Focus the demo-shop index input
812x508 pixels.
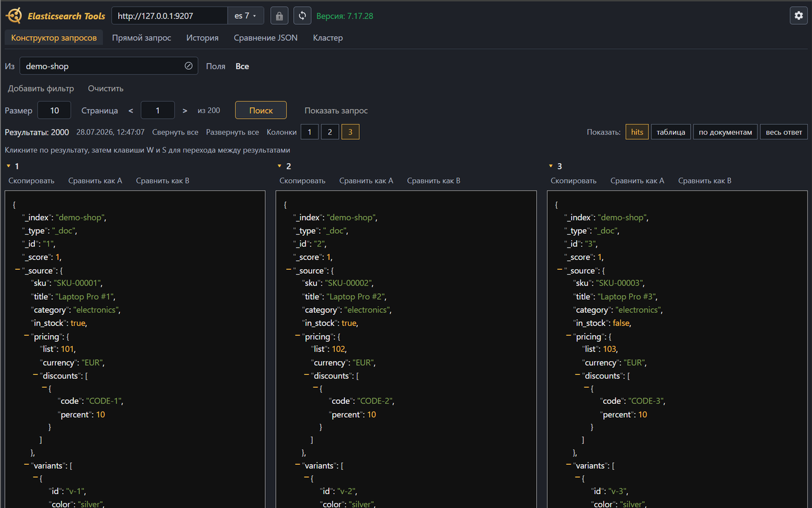pos(108,66)
